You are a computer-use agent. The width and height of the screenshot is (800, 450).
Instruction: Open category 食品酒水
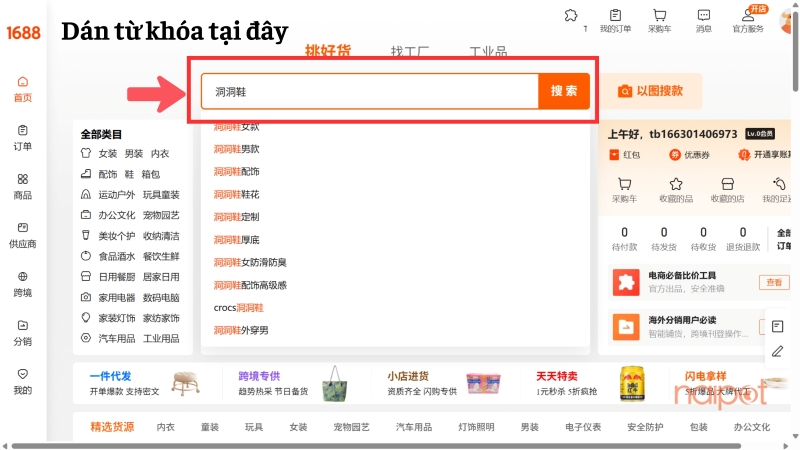pos(117,256)
